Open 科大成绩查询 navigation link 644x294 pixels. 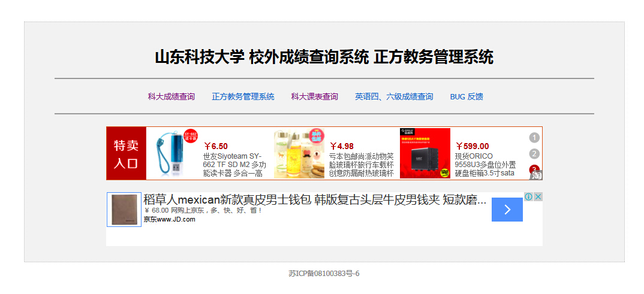[171, 97]
